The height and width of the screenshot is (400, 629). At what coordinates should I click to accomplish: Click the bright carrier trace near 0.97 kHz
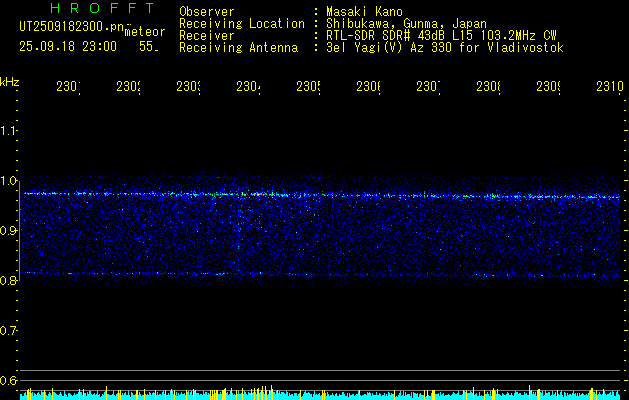click(320, 195)
